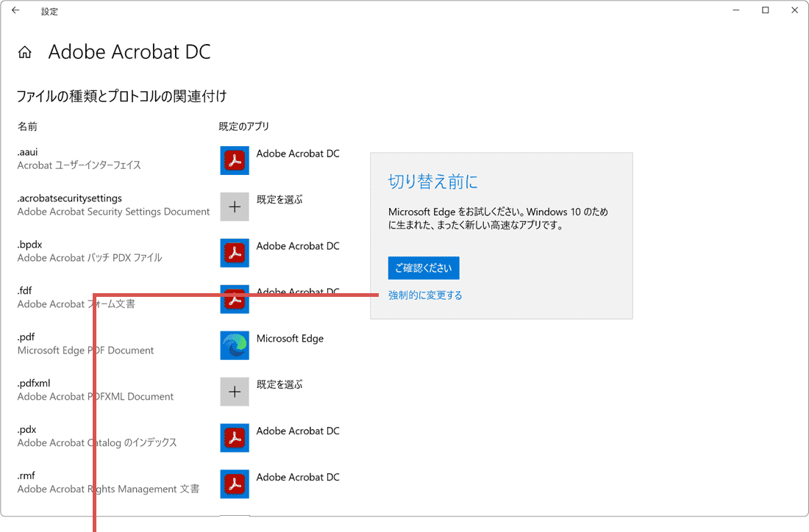Click the 設定 title bar label
The height and width of the screenshot is (532, 809).
click(x=49, y=11)
